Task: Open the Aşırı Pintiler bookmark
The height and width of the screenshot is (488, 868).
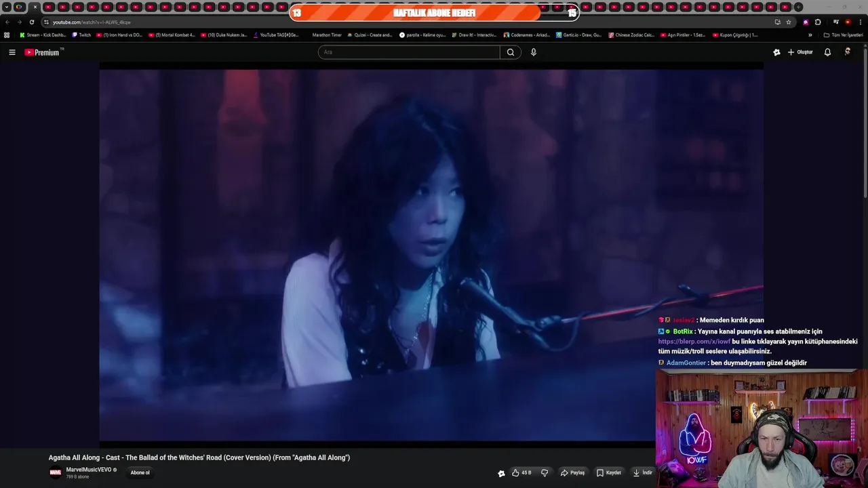Action: [684, 35]
